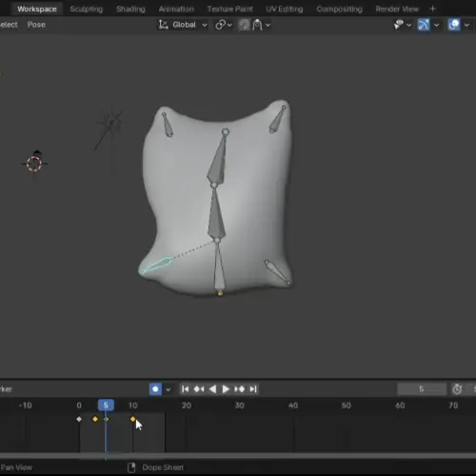476x476 pixels.
Task: Expand the proportional falloff dropdown arrow
Action: pos(268,25)
